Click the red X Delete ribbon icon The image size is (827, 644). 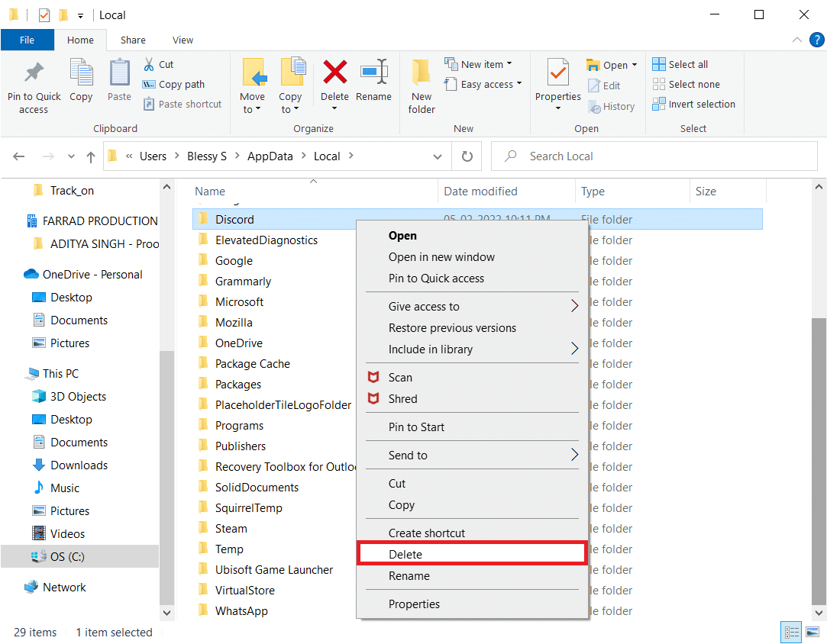point(335,72)
